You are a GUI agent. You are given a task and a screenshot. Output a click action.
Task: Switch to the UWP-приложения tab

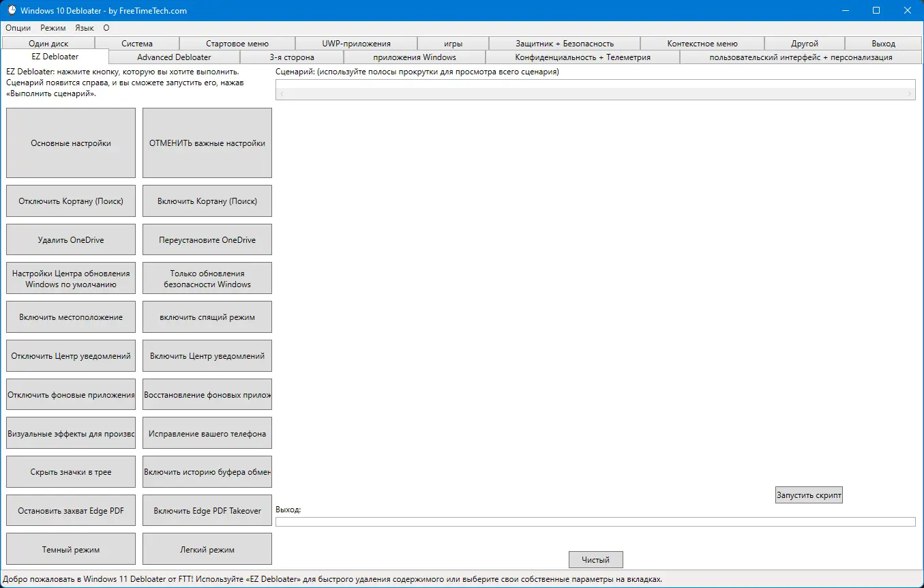[x=357, y=44]
